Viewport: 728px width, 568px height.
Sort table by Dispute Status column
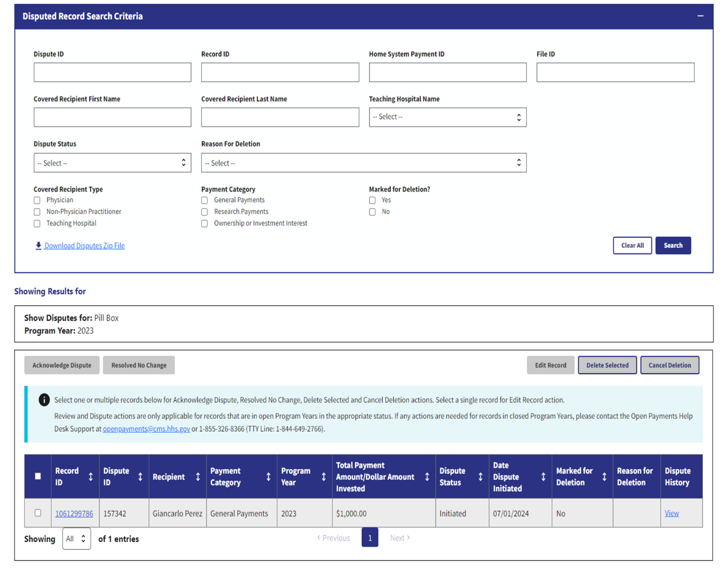tap(480, 477)
